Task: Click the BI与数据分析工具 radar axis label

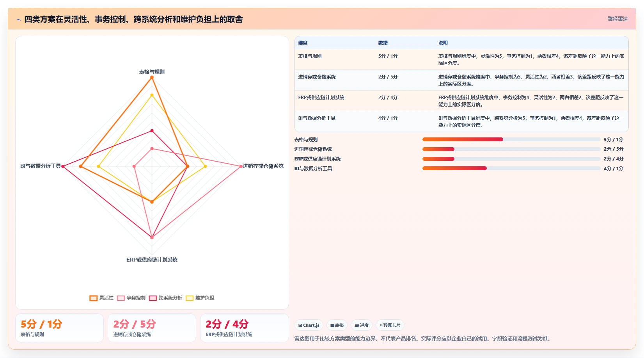Action: [41, 166]
